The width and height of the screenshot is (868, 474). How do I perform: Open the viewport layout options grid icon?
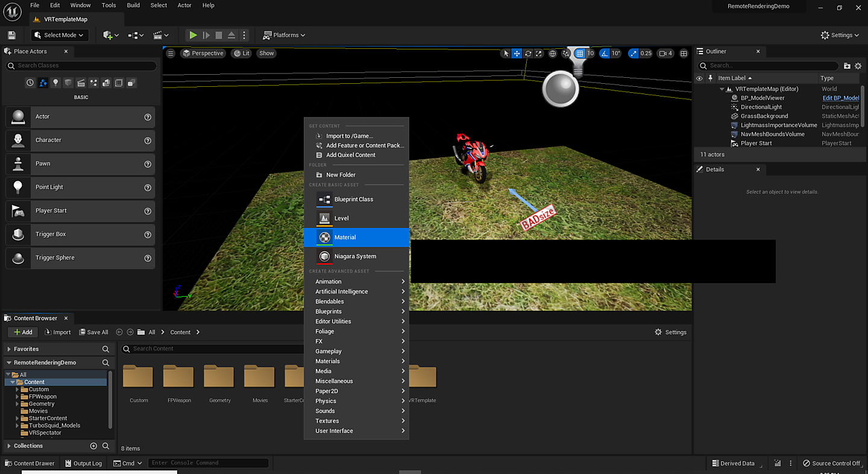[x=684, y=53]
